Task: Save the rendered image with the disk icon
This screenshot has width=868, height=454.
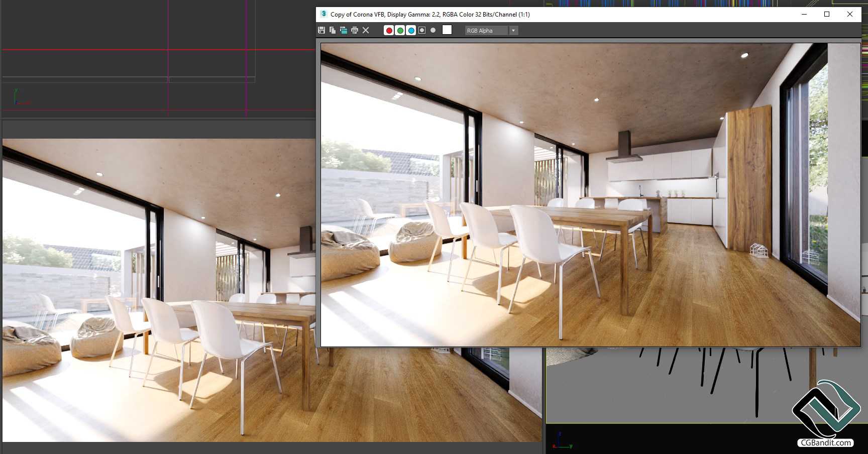Action: click(321, 31)
